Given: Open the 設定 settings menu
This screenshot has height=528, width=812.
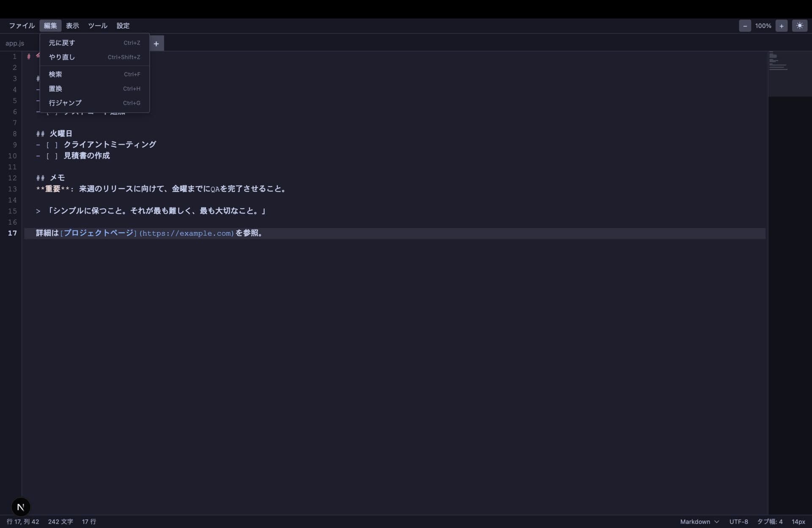Looking at the screenshot, I should 123,26.
